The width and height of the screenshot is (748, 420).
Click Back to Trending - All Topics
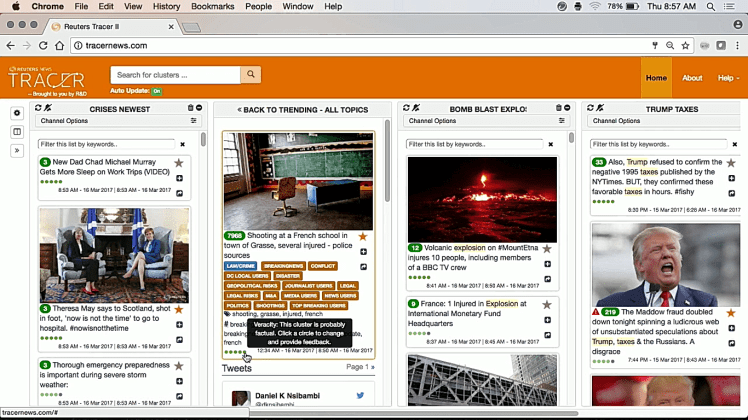coord(302,108)
